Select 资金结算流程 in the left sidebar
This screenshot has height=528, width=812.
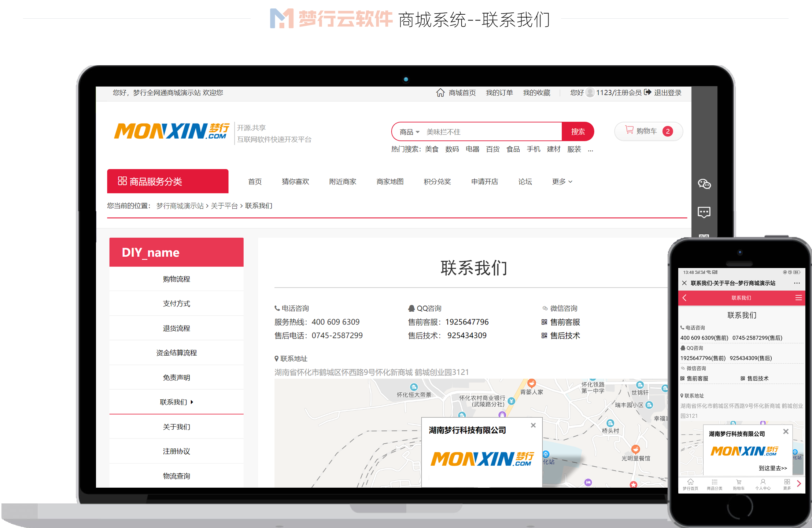176,353
